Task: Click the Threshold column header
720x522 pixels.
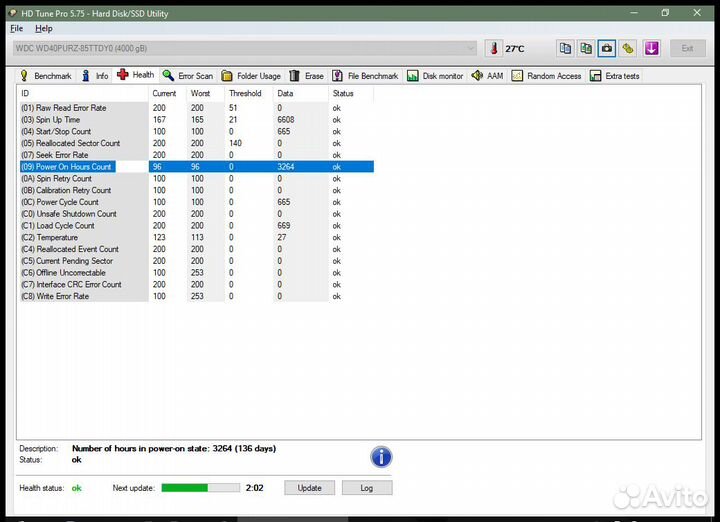Action: click(245, 93)
